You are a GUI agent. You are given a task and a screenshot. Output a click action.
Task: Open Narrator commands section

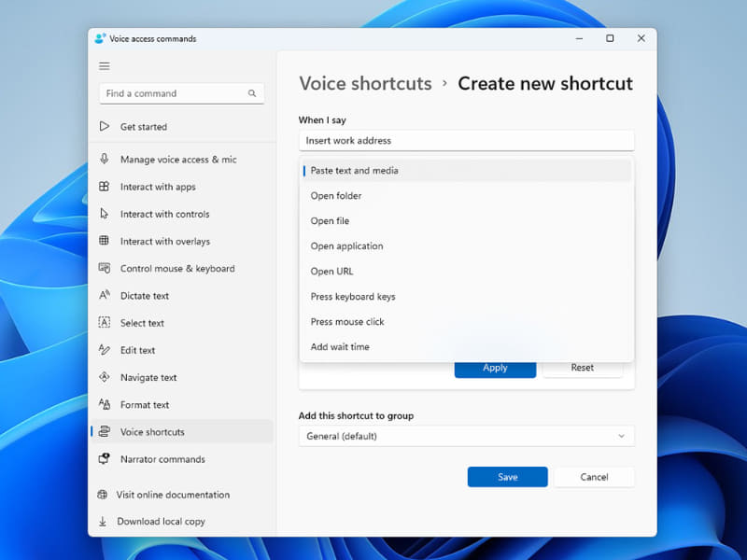pyautogui.click(x=181, y=459)
